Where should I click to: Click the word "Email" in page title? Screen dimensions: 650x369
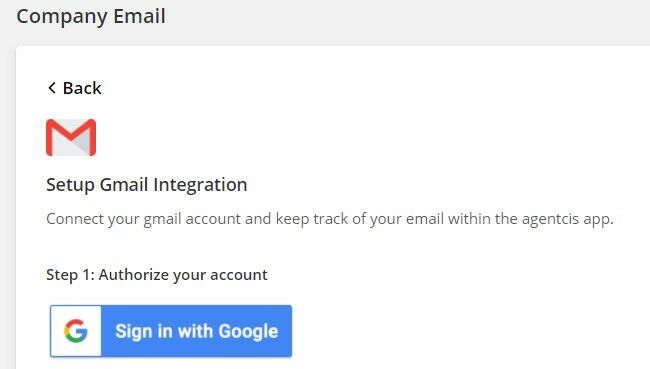pyautogui.click(x=139, y=17)
